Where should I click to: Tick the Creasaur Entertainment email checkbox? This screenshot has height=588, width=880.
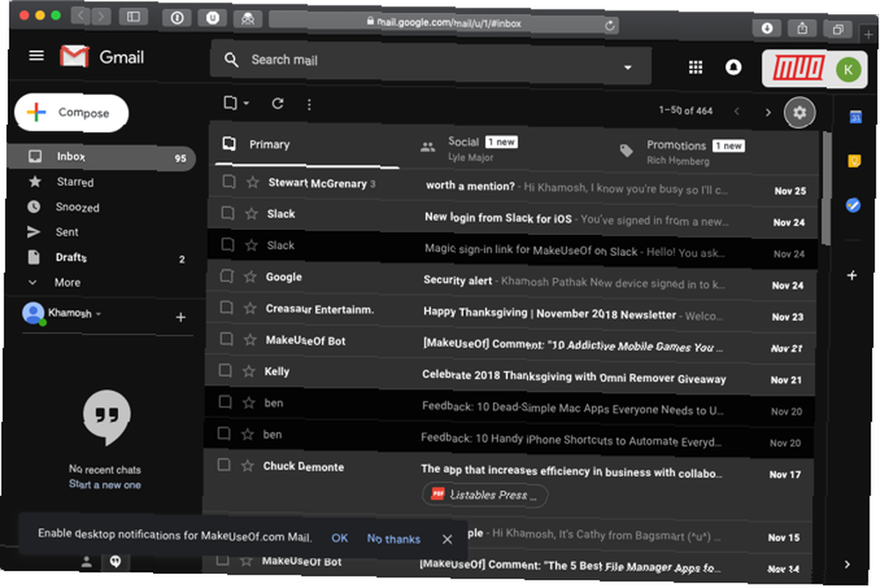pos(226,307)
